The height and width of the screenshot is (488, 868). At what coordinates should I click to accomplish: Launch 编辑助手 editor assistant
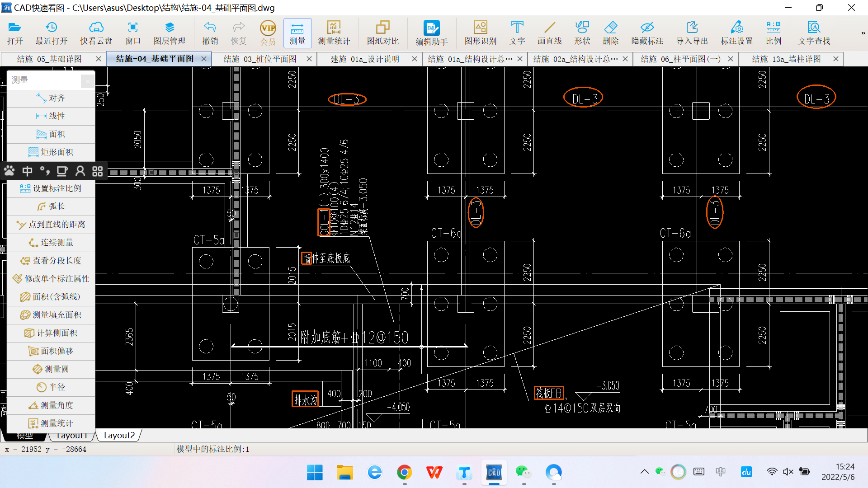432,33
